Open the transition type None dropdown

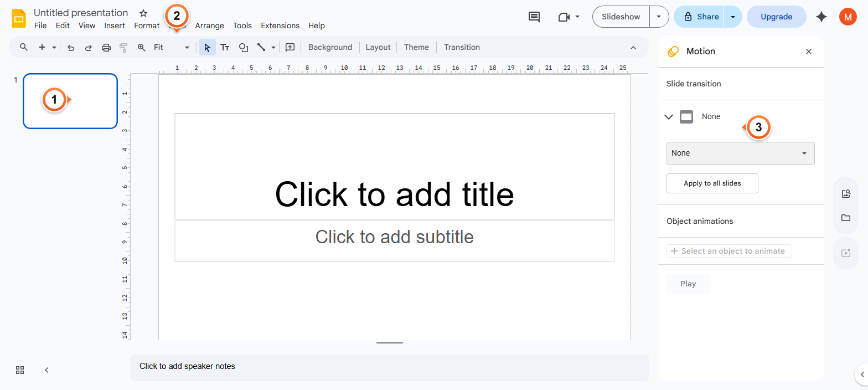pyautogui.click(x=740, y=153)
